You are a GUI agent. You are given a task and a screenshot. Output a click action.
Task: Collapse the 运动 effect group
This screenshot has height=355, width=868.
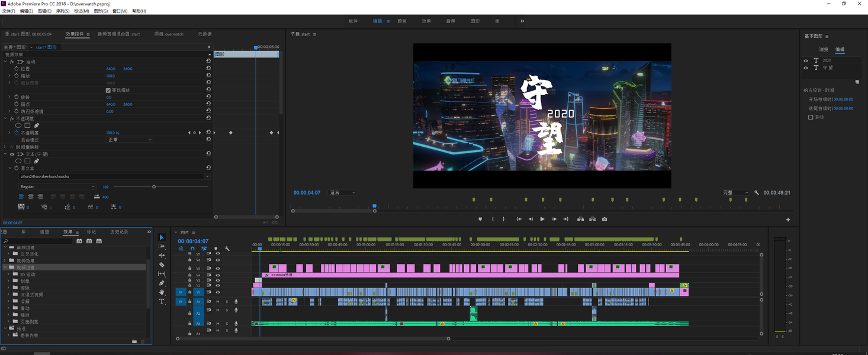point(5,62)
